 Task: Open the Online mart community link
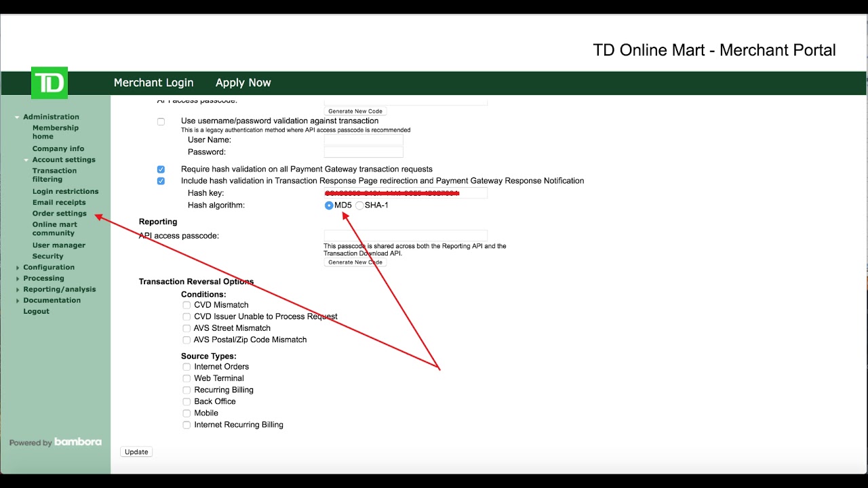click(x=55, y=228)
